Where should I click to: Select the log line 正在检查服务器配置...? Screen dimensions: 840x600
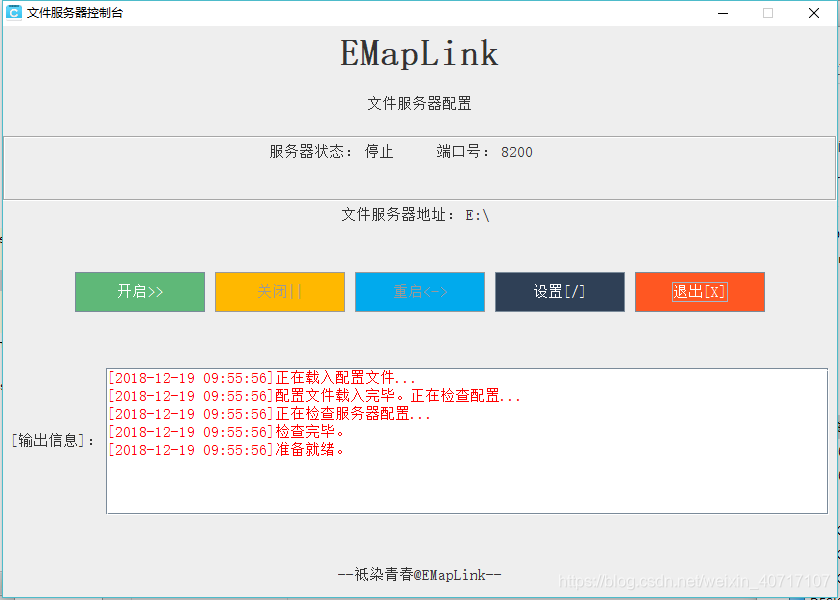pyautogui.click(x=269, y=414)
